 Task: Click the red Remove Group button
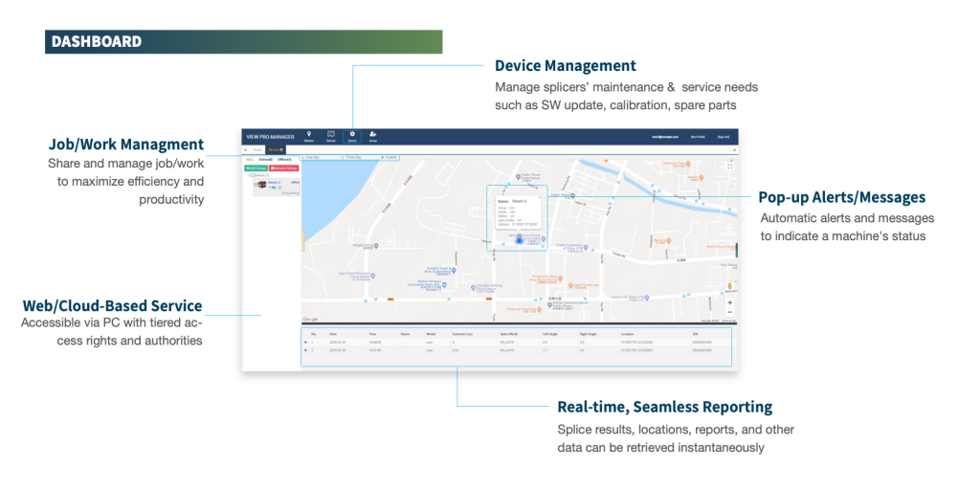[284, 167]
